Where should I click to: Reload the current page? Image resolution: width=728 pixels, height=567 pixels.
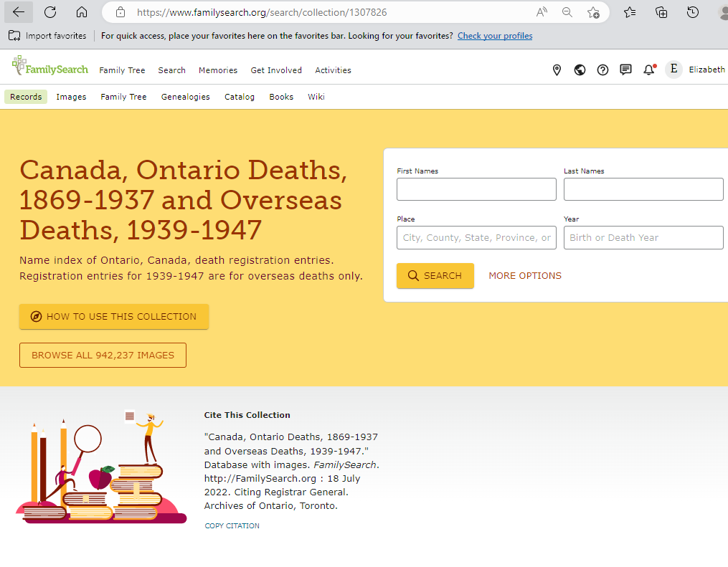point(50,12)
